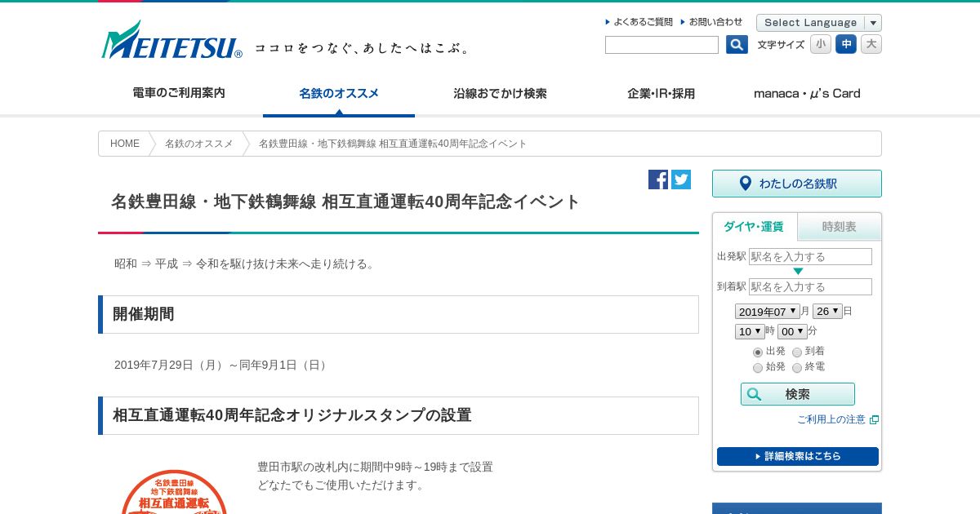Click text どなたでもご使用いただけます。
Viewport: 980px width, 514px height.
tap(341, 485)
